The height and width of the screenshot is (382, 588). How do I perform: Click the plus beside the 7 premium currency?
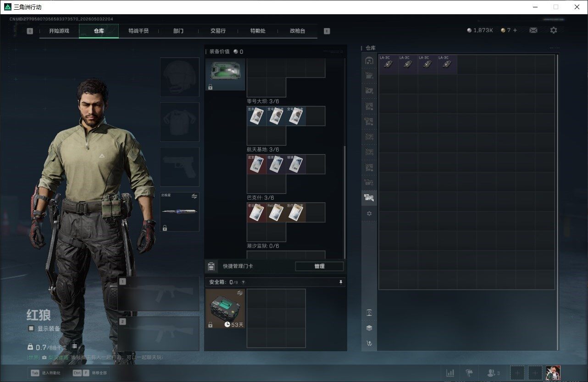515,30
